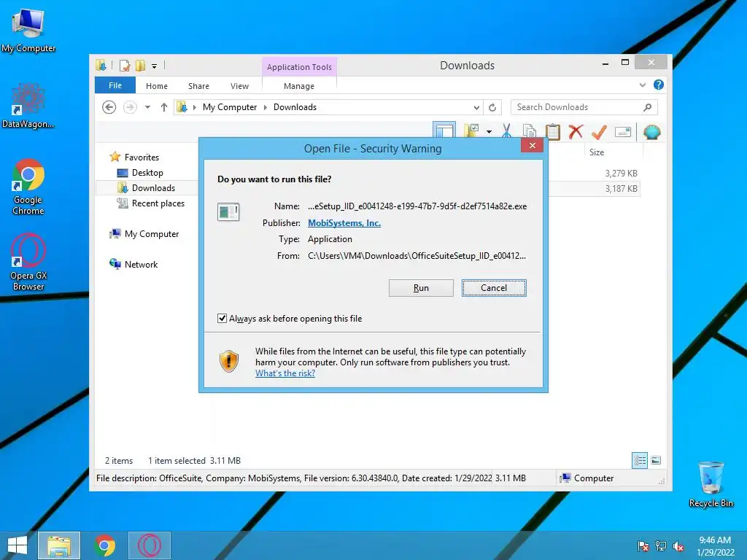
Task: Click the Rename card icon in toolbar
Action: click(x=623, y=132)
